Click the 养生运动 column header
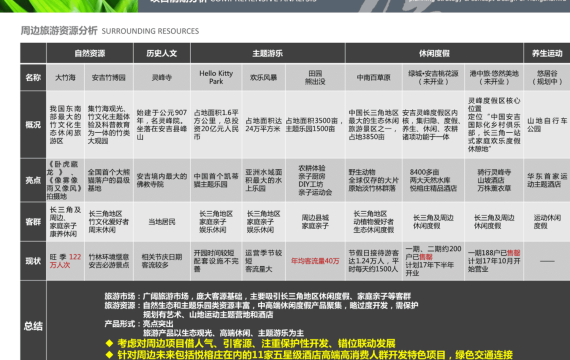 (x=547, y=53)
